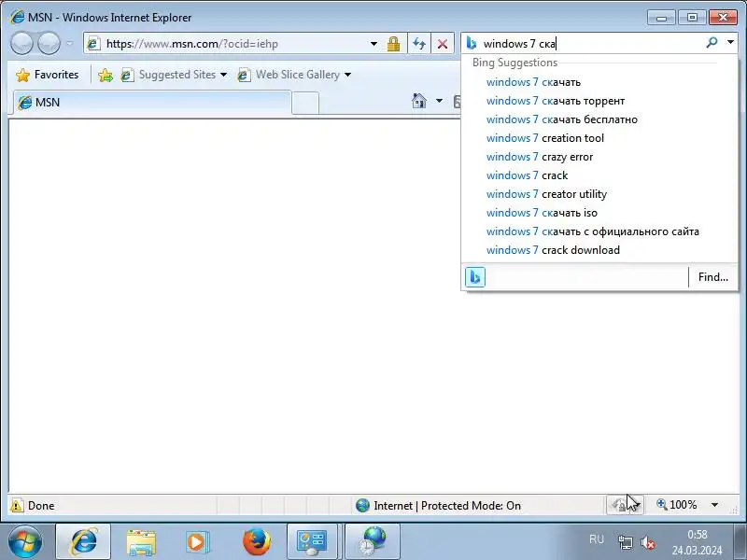Click the Refresh button
This screenshot has width=747, height=560.
click(x=419, y=44)
